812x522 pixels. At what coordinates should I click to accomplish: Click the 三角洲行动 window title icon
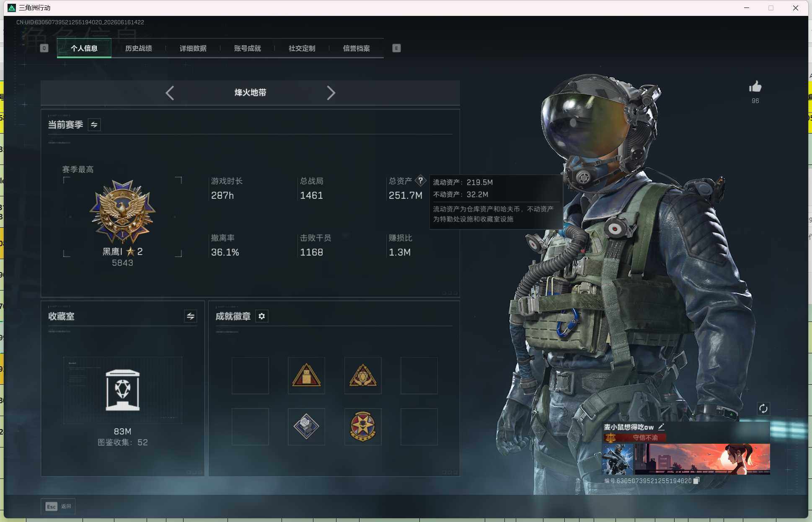tap(12, 8)
